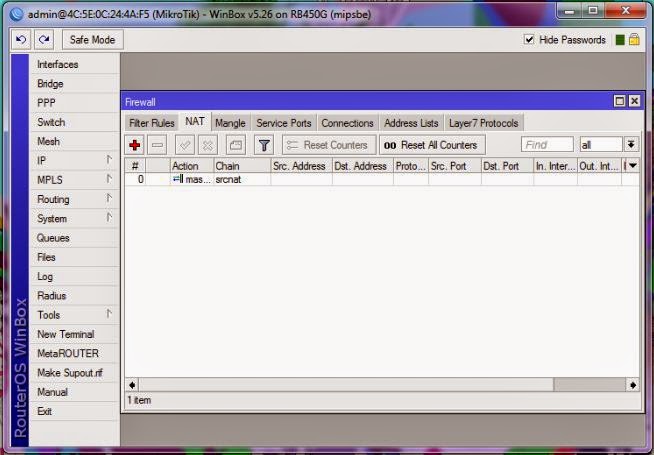This screenshot has height=455, width=654.
Task: Click the Redo arrow icon
Action: tap(44, 40)
